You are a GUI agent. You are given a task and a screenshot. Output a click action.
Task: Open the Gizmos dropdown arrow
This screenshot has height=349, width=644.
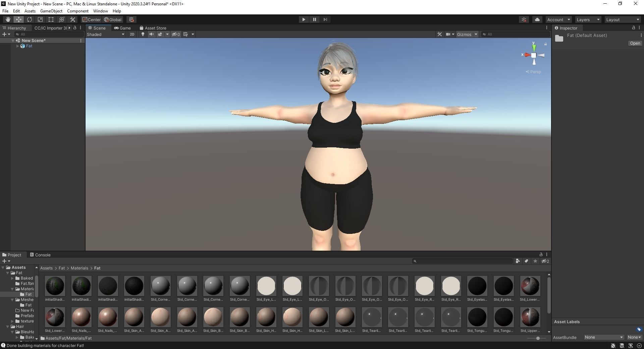(476, 34)
